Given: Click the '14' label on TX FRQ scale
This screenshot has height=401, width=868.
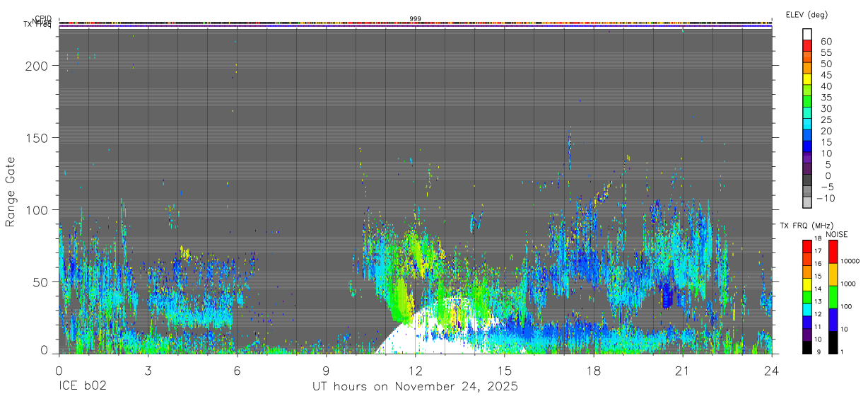Looking at the screenshot, I should coord(817,289).
